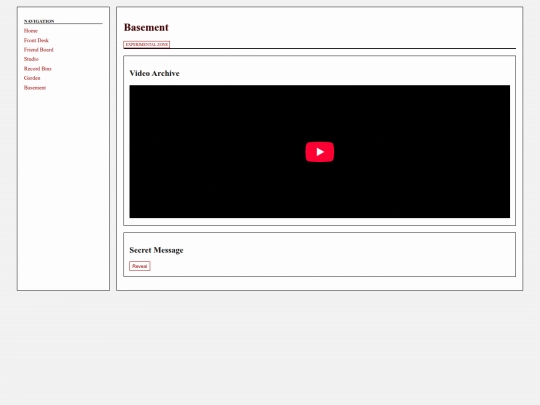The width and height of the screenshot is (540, 405).
Task: Play the Video Archive YouTube video
Action: click(320, 152)
